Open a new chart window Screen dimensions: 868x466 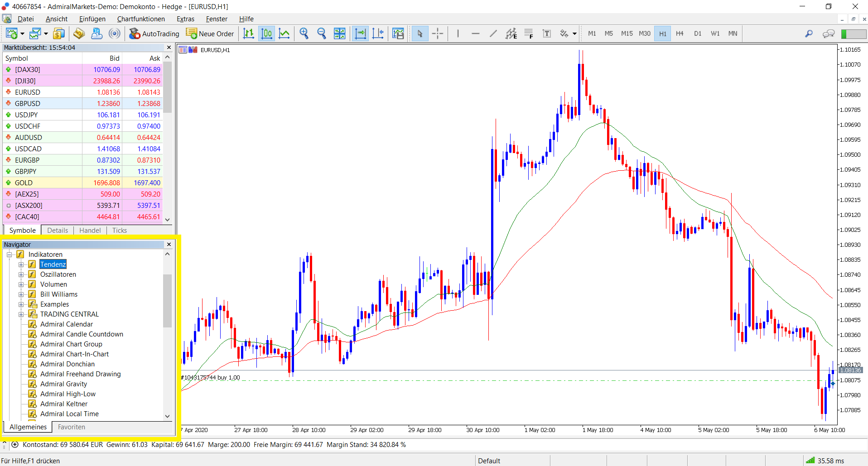12,34
